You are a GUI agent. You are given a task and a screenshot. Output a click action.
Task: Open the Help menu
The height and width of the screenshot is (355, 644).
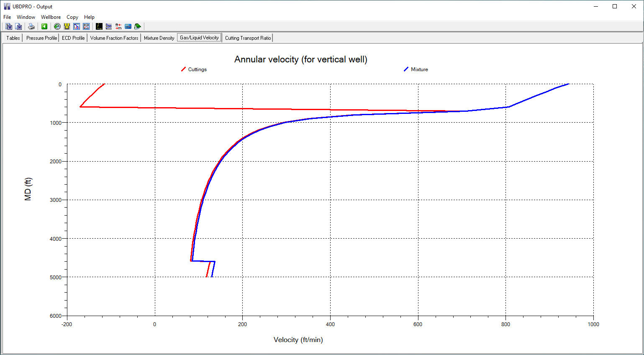point(89,17)
